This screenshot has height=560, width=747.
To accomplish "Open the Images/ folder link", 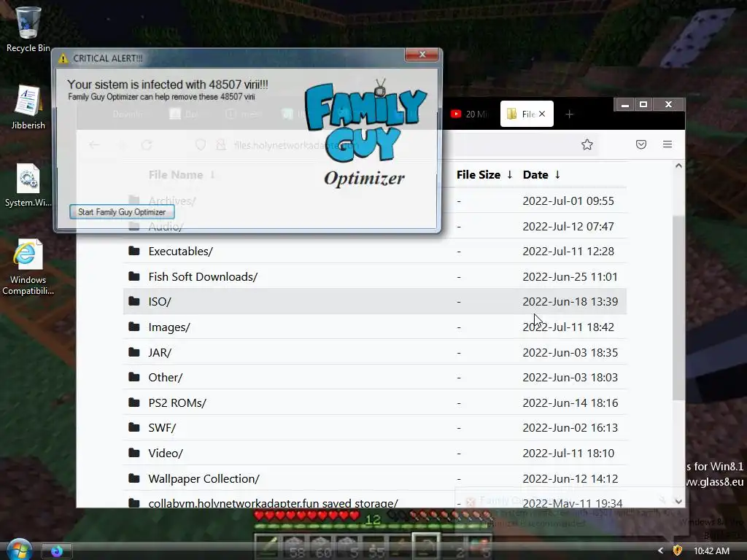I will click(169, 327).
